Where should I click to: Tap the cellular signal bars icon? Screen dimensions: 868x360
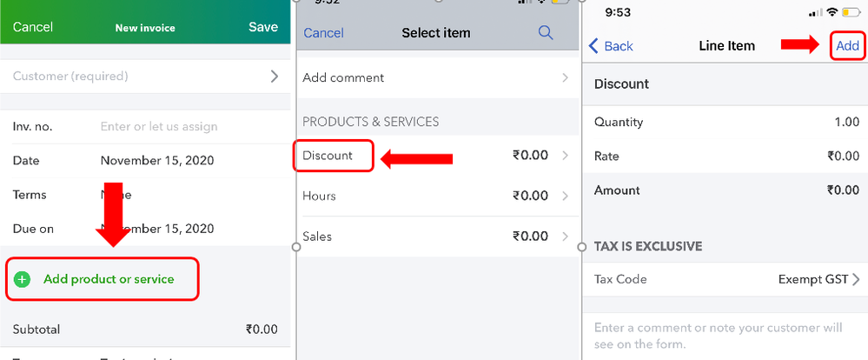(x=814, y=13)
